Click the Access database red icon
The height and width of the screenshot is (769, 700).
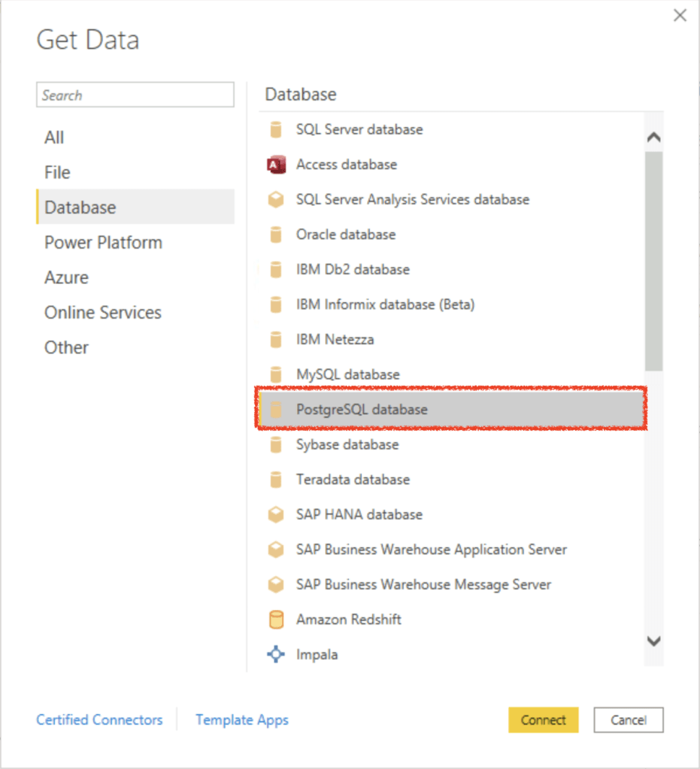[276, 165]
